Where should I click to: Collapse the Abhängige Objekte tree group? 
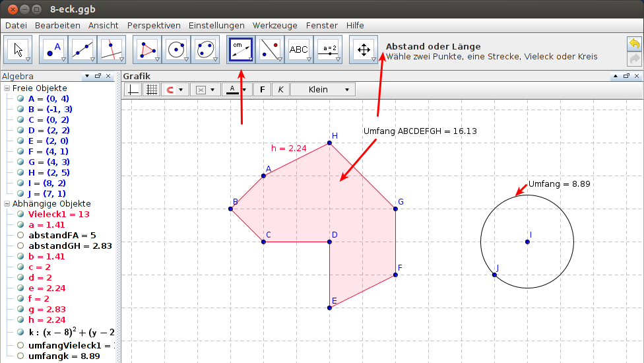click(7, 204)
